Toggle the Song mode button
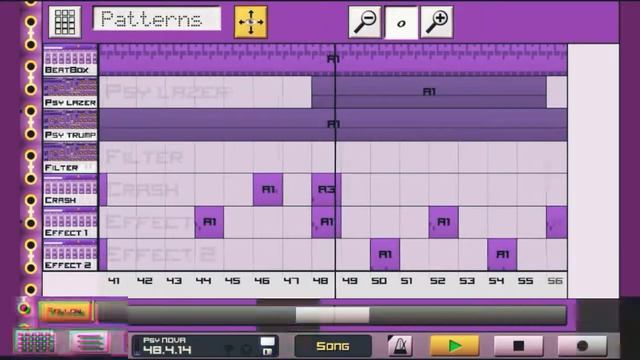 click(333, 346)
